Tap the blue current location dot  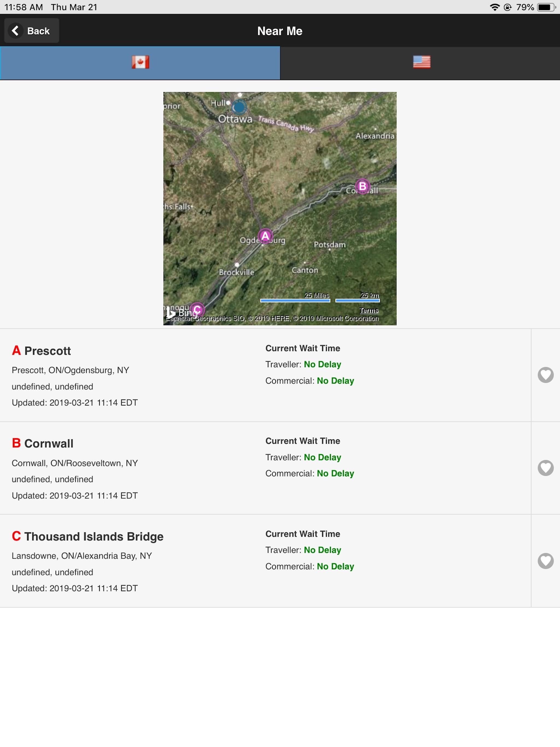pos(239,107)
